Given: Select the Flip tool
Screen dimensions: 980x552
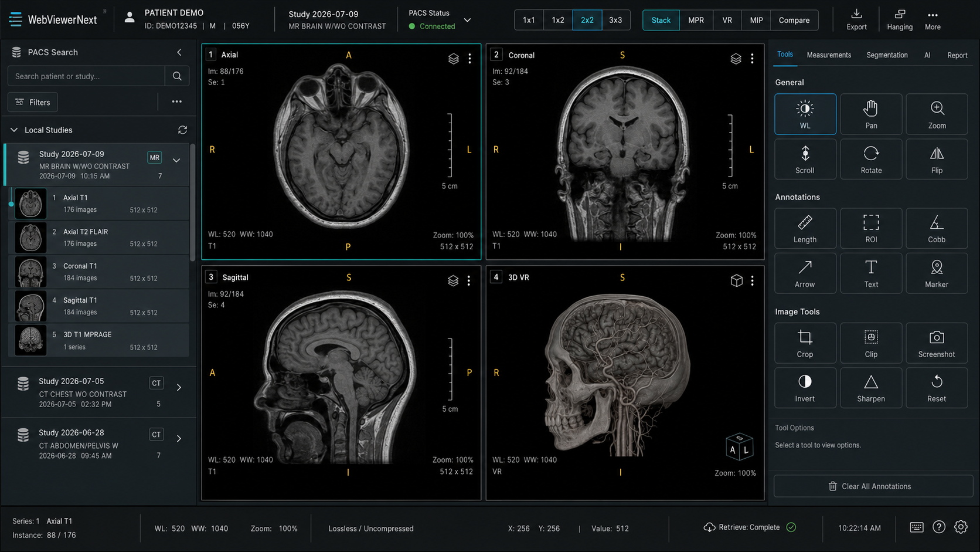Looking at the screenshot, I should pyautogui.click(x=937, y=159).
